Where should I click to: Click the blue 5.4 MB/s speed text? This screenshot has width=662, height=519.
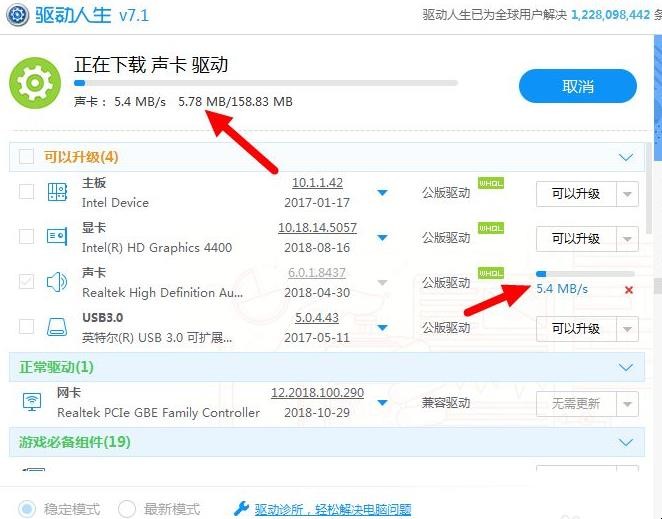562,289
